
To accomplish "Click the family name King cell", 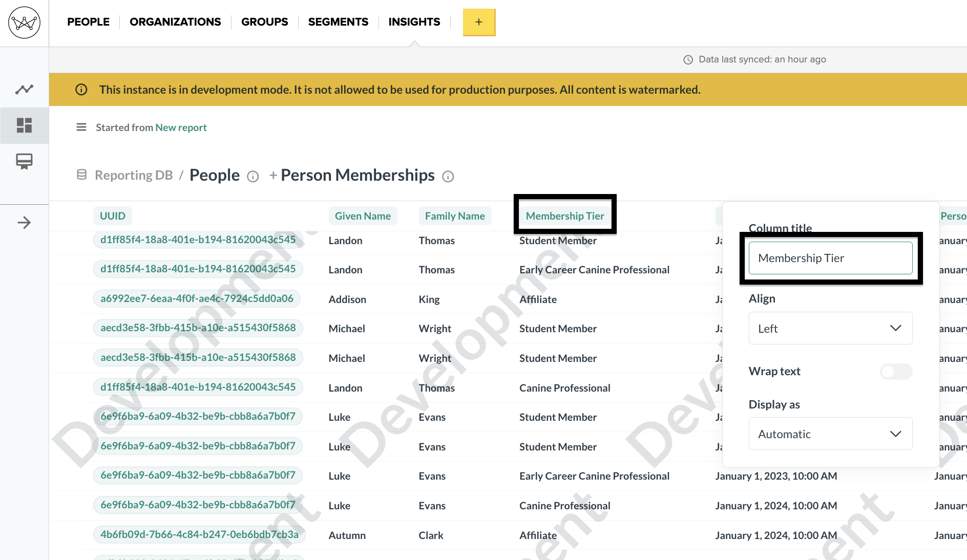I will click(429, 299).
